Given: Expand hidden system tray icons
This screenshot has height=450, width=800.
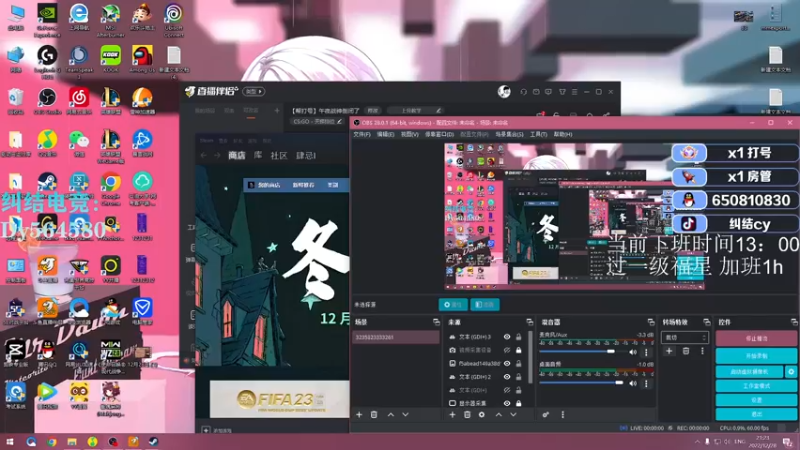Looking at the screenshot, I should (697, 441).
